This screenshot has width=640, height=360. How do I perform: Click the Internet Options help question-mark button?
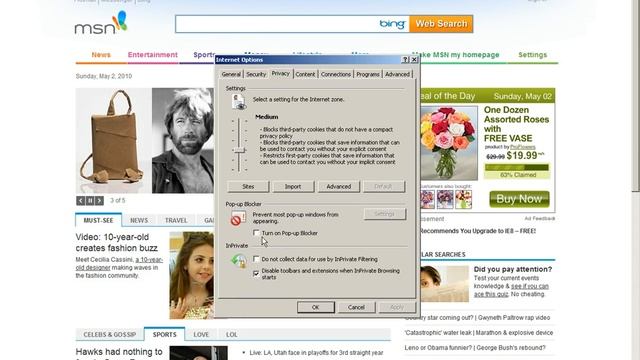(x=405, y=60)
